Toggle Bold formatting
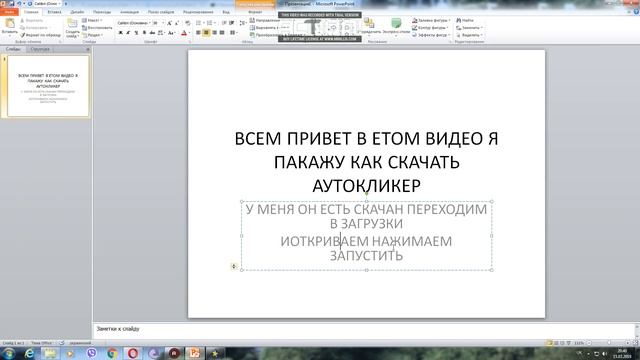 (x=120, y=33)
